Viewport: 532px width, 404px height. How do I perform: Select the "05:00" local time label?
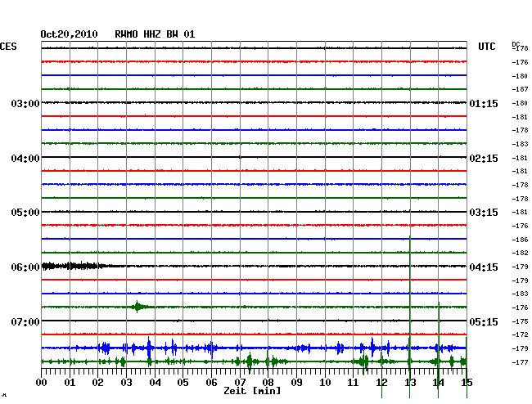click(x=25, y=213)
